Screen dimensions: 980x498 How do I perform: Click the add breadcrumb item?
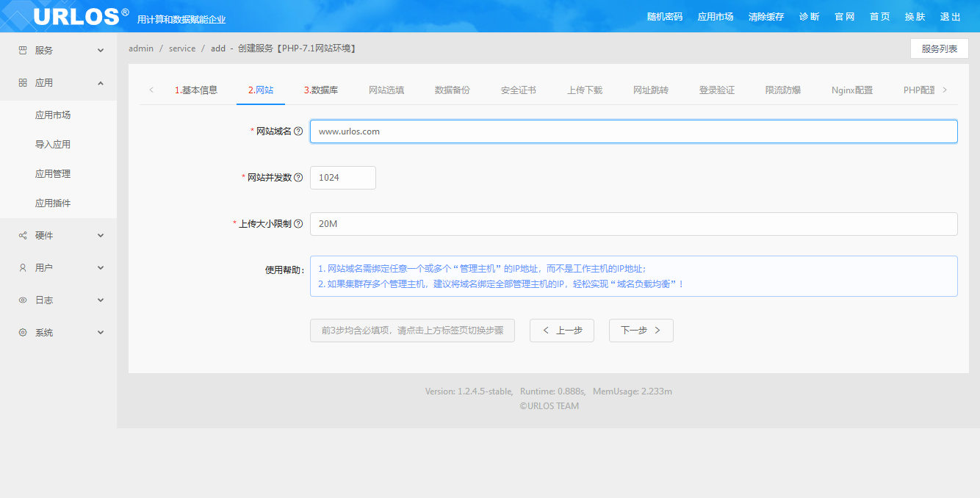(x=218, y=48)
